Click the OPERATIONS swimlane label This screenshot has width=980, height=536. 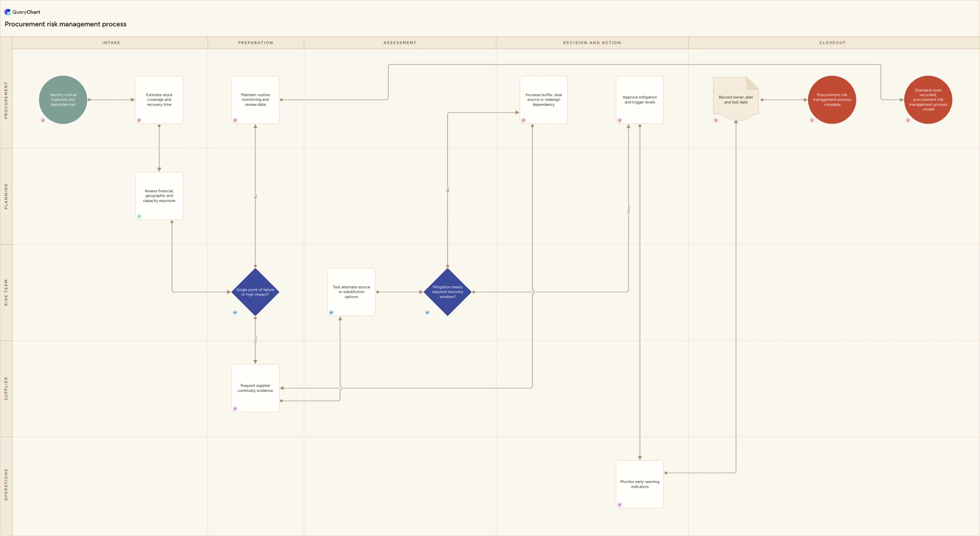(6, 485)
